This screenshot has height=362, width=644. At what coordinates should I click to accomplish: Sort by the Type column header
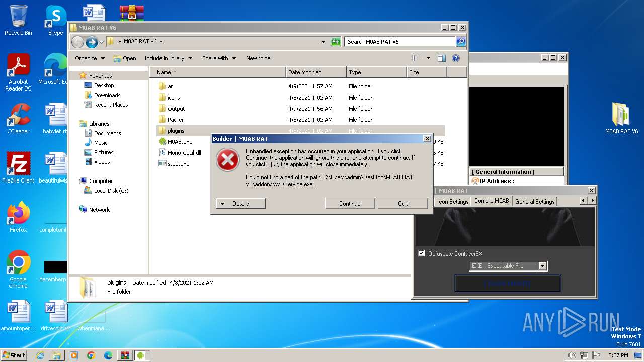[376, 72]
